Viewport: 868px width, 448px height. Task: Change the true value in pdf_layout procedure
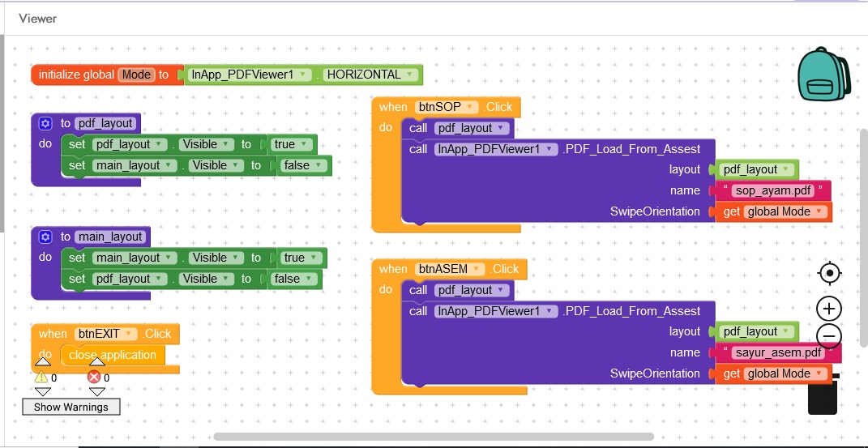point(292,144)
